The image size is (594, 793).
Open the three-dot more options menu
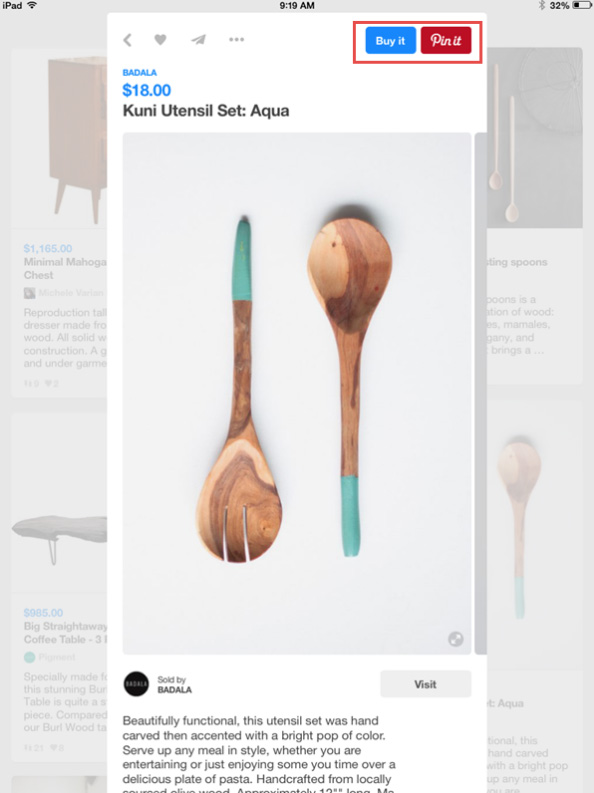(x=236, y=39)
